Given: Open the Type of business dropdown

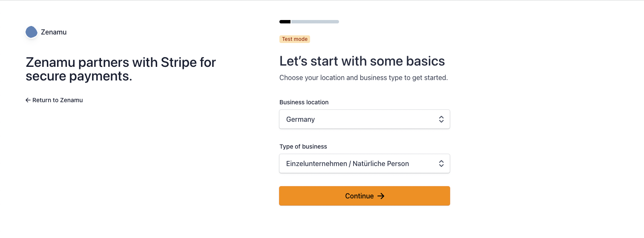Looking at the screenshot, I should tap(365, 163).
